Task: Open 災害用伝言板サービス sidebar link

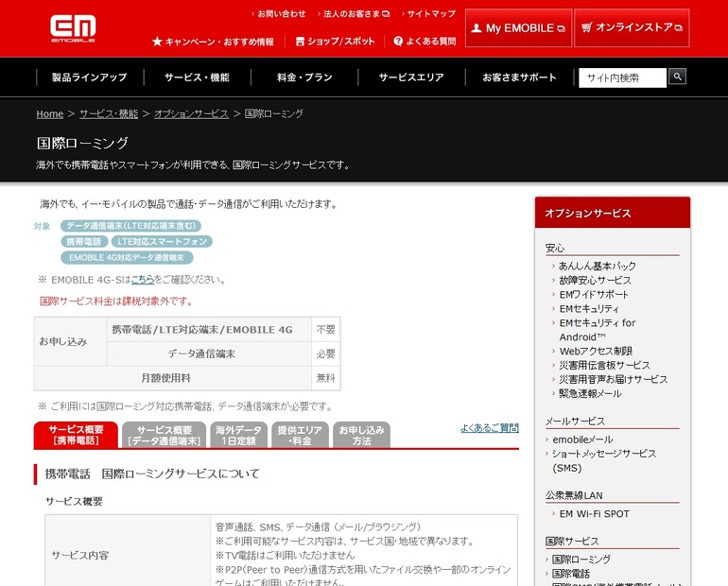Action: pos(604,365)
